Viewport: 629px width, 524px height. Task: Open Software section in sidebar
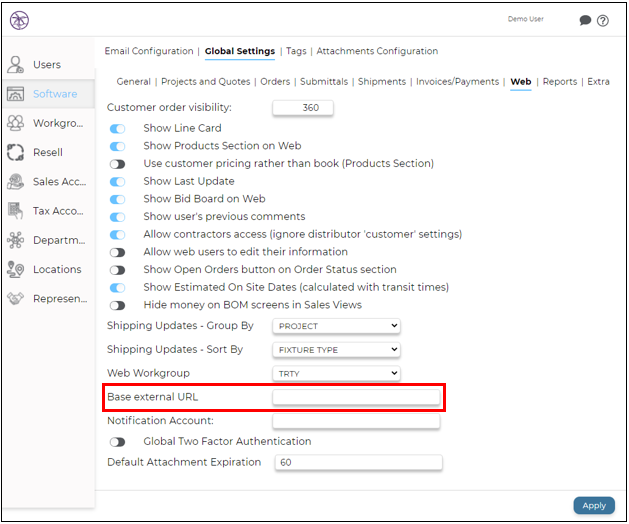(55, 94)
